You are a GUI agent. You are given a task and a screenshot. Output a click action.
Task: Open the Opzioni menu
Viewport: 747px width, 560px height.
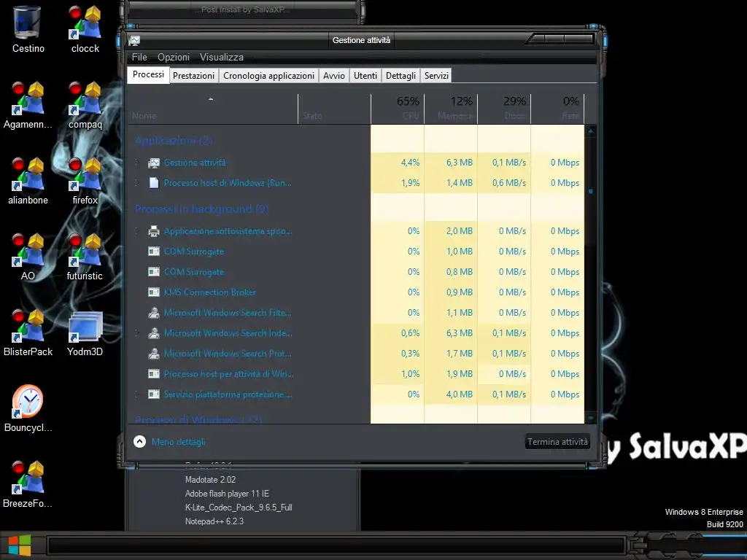pyautogui.click(x=174, y=57)
